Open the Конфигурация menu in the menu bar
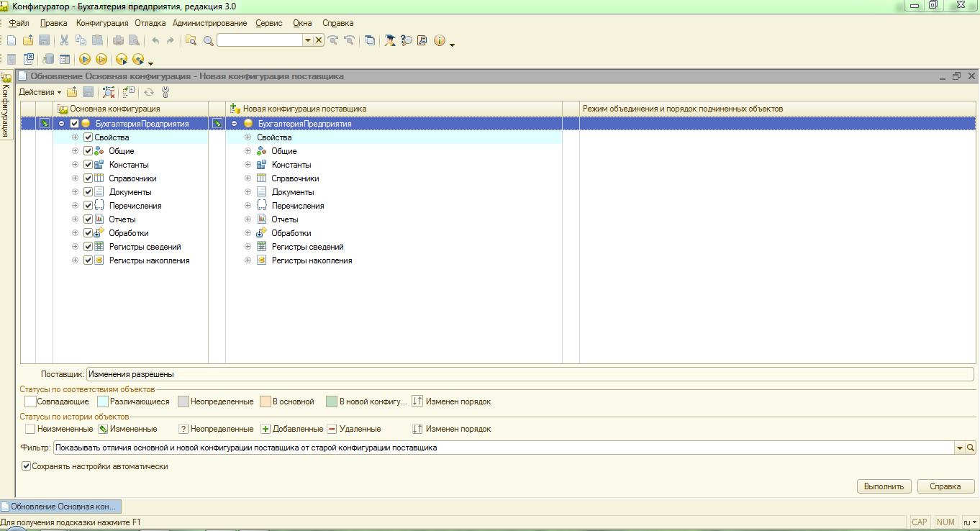 point(102,23)
